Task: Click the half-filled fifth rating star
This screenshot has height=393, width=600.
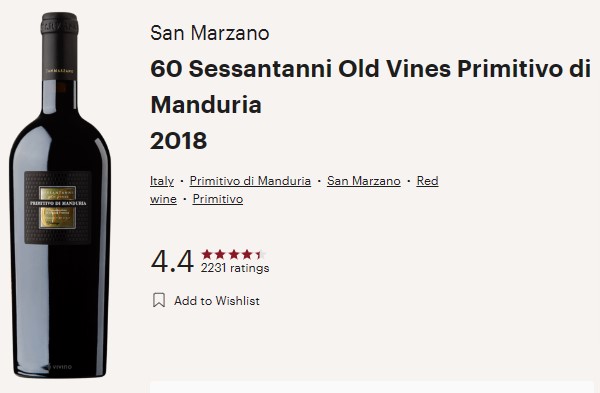Action: click(x=260, y=254)
